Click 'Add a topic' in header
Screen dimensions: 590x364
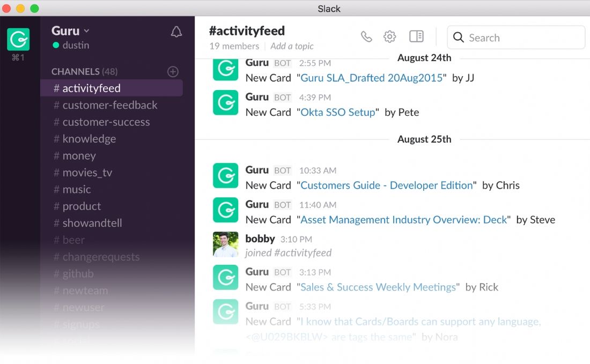coord(292,46)
